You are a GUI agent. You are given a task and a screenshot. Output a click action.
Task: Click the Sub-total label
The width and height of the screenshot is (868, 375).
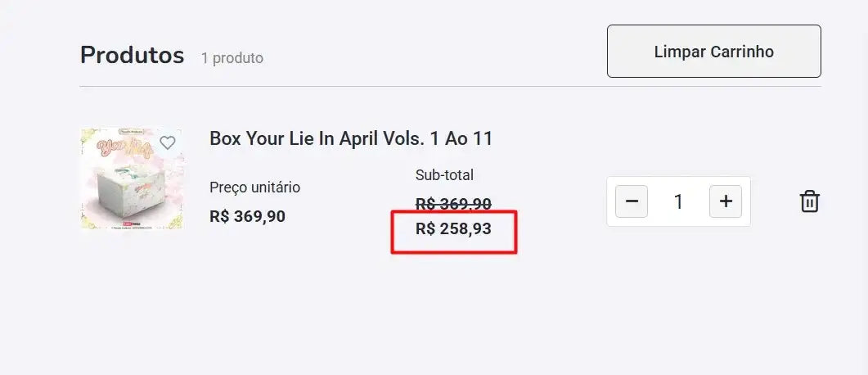(444, 175)
